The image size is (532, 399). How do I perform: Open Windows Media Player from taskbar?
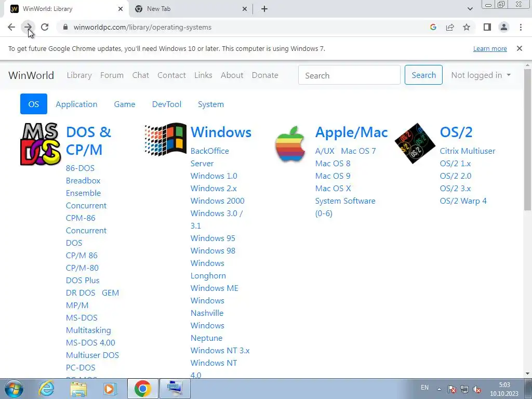110,389
